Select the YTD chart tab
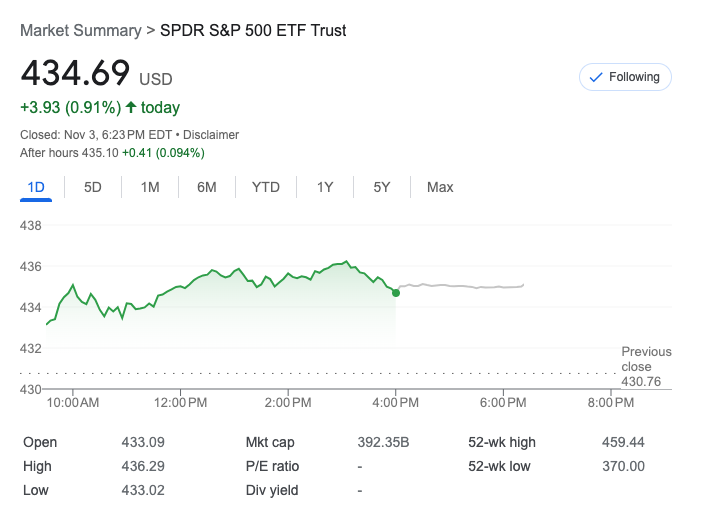The width and height of the screenshot is (703, 512). (x=266, y=187)
